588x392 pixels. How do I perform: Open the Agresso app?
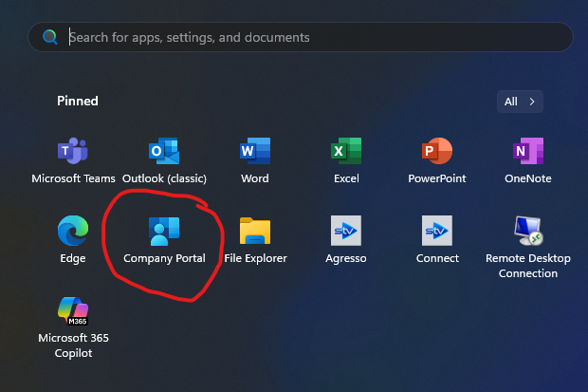(x=346, y=240)
